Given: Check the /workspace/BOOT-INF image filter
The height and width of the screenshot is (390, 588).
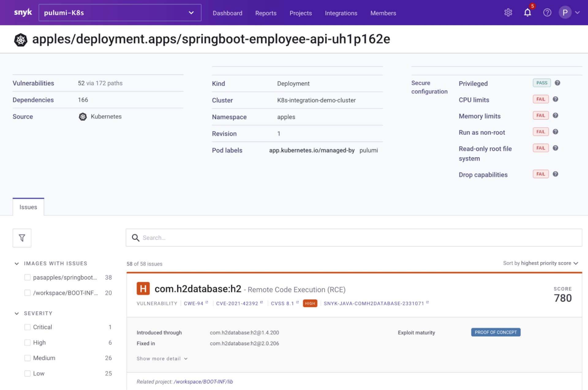Looking at the screenshot, I should click(x=27, y=293).
